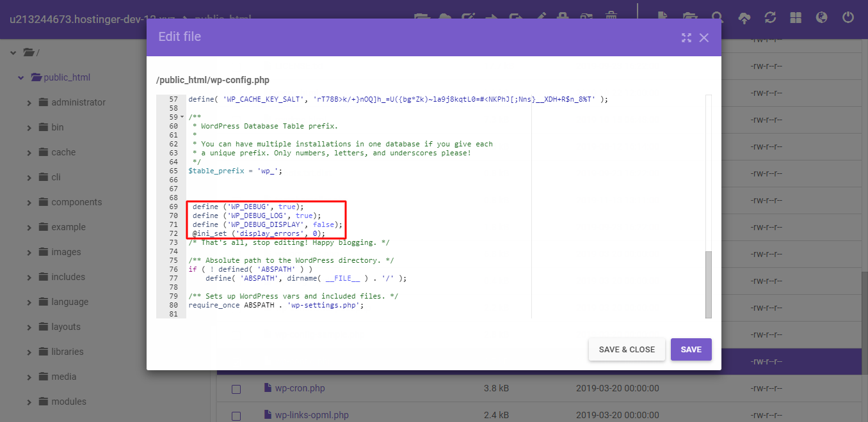
Task: Collapse the public_html folder tree
Action: pyautogui.click(x=21, y=78)
